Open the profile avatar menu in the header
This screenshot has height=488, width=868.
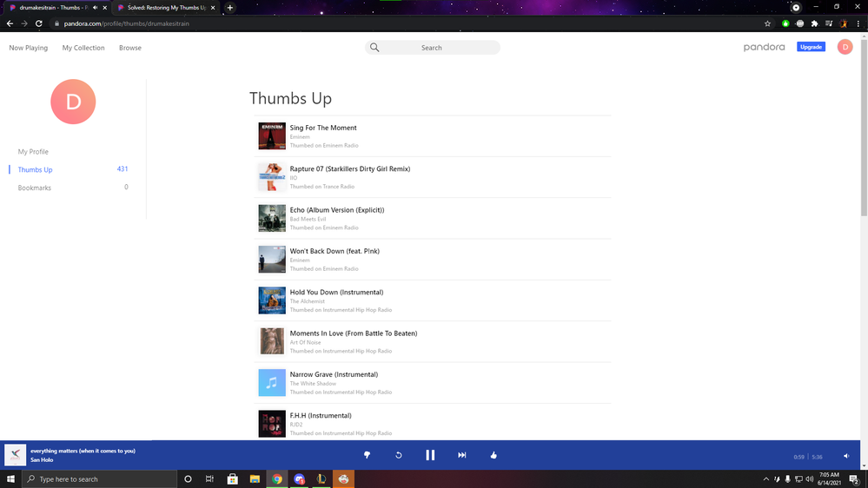point(845,47)
